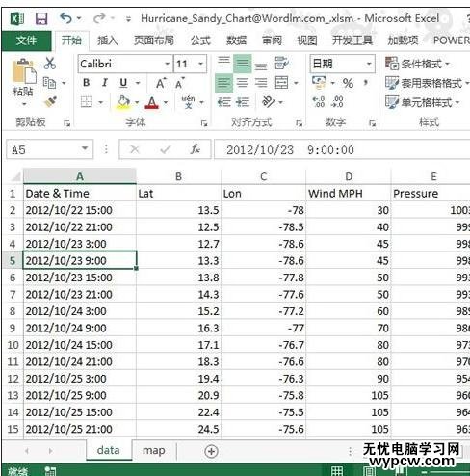Toggle italic formatting
The image size is (470, 476).
pyautogui.click(x=105, y=83)
